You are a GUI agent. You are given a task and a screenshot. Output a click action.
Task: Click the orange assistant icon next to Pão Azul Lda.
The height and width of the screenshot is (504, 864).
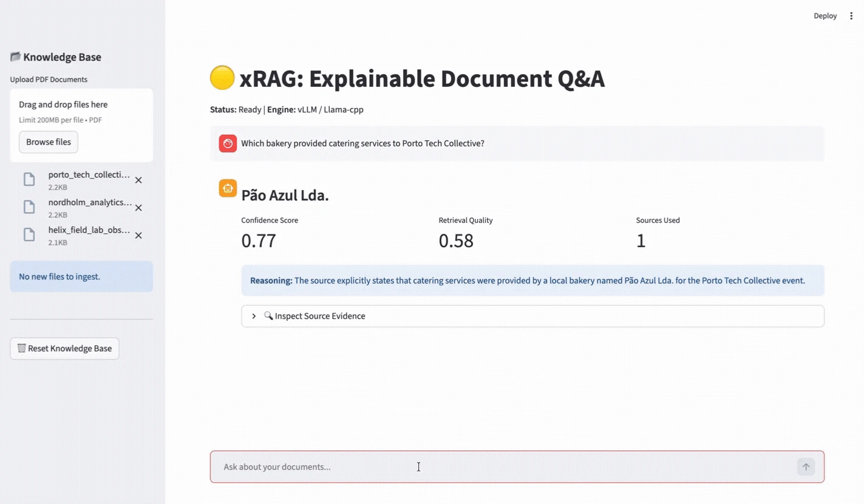[x=228, y=189]
